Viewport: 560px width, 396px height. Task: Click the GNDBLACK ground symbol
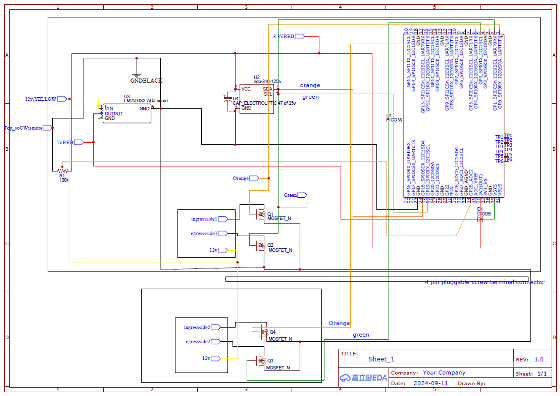[x=137, y=75]
